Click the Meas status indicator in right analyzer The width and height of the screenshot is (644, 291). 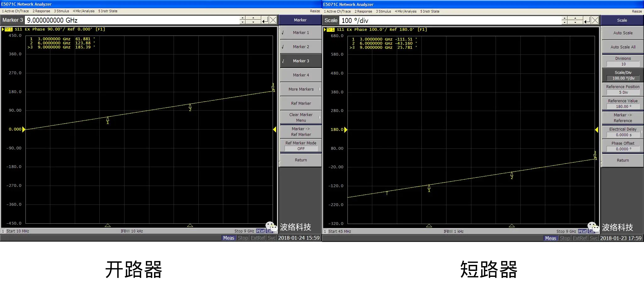(x=550, y=238)
